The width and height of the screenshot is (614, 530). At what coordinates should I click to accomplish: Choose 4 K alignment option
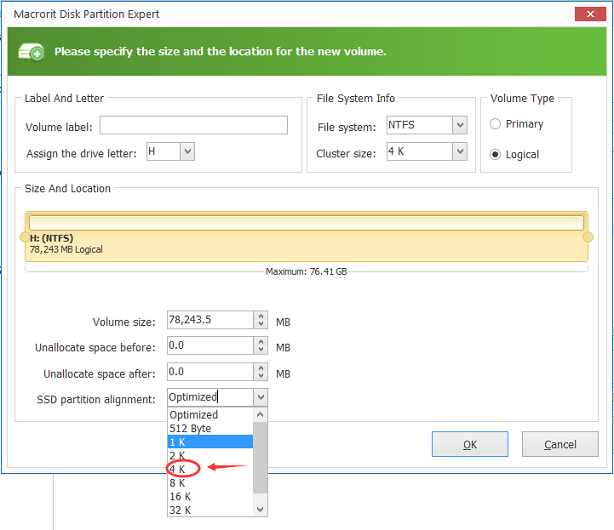[210, 469]
